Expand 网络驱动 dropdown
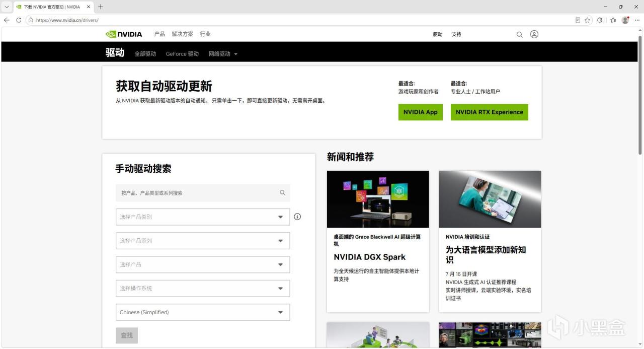This screenshot has height=349, width=644. coord(223,54)
